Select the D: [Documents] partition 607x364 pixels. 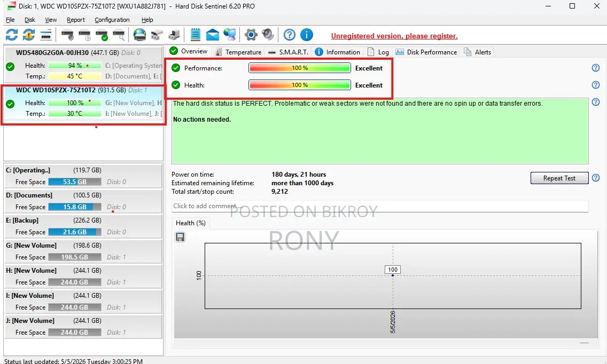click(83, 201)
